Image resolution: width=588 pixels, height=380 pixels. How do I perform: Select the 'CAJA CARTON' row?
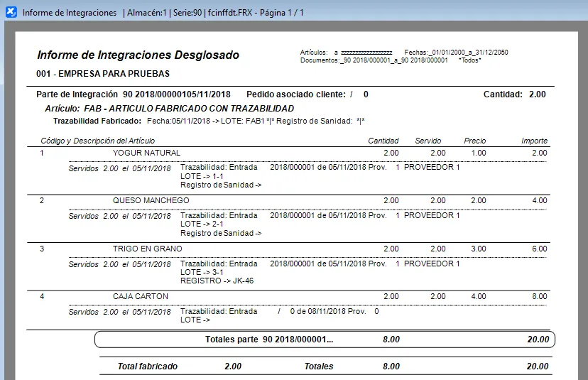(140, 296)
